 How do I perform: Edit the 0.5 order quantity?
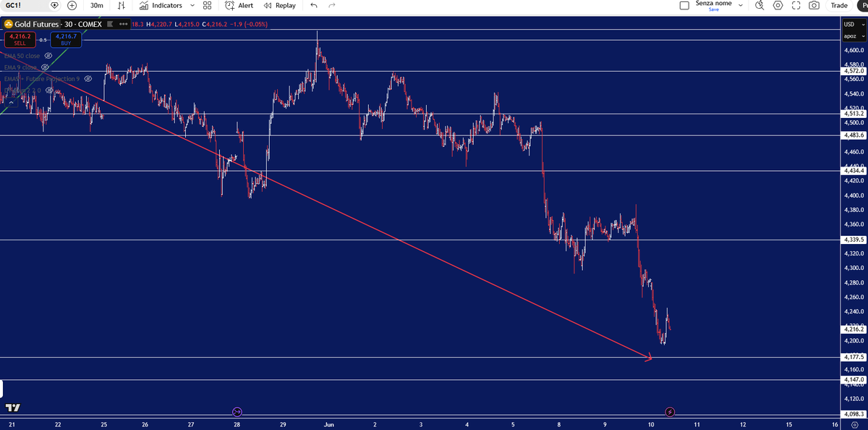(43, 40)
